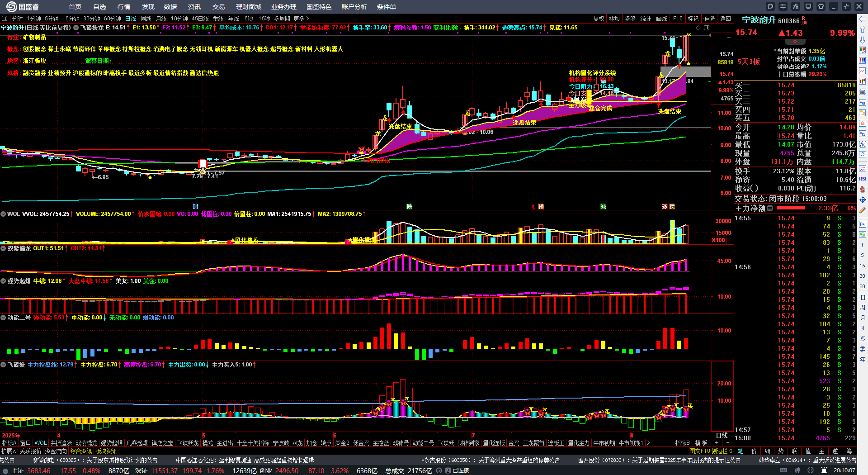Screen dimensions: 868x475
Task: Click the crosshair target icon in status bar
Action: tap(811, 470)
